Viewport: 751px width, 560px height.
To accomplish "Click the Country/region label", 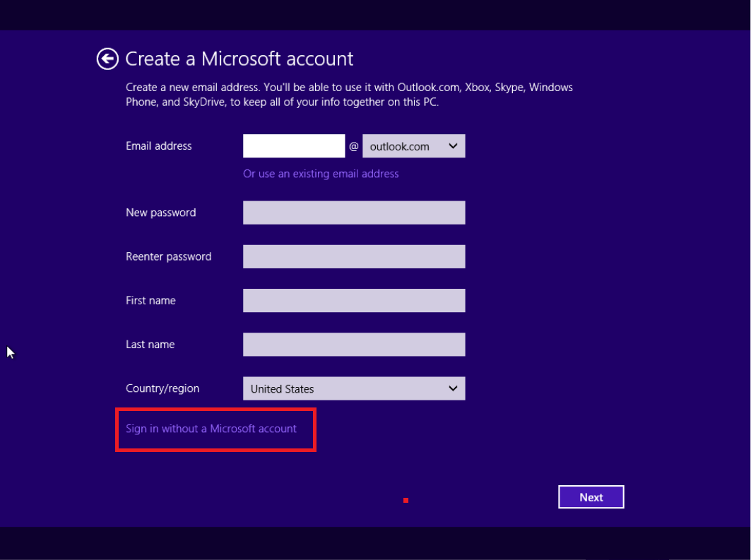I will (162, 388).
